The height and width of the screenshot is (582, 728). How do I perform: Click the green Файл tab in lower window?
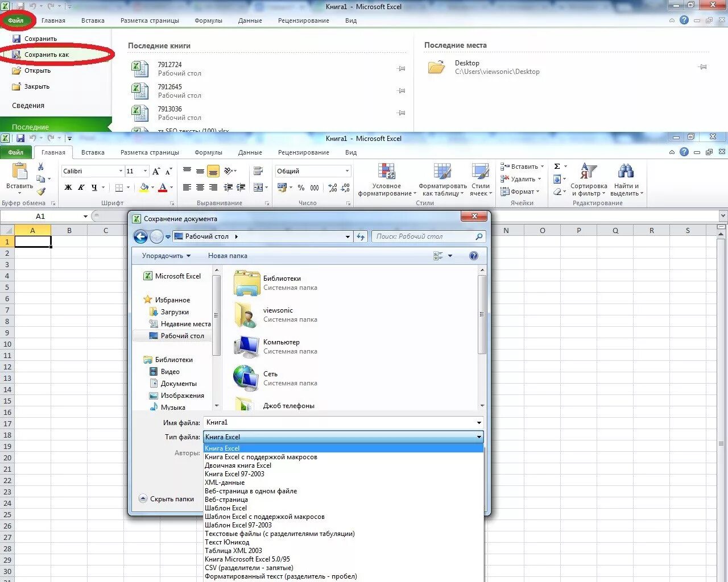16,152
